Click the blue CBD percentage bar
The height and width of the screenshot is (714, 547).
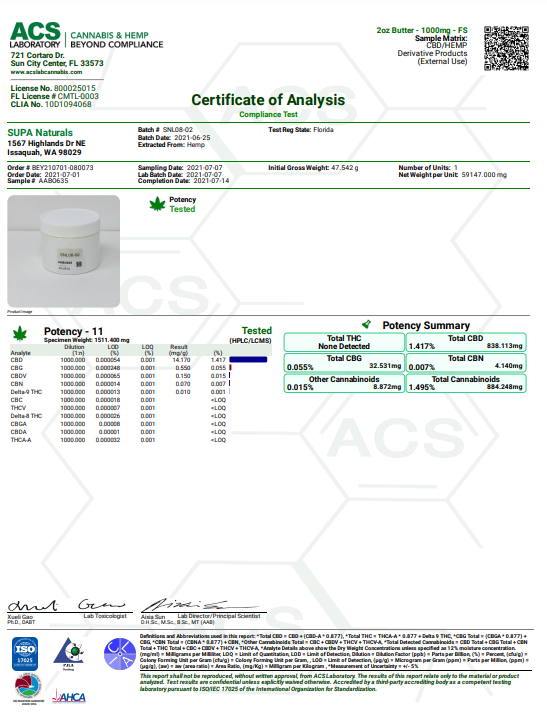248,360
